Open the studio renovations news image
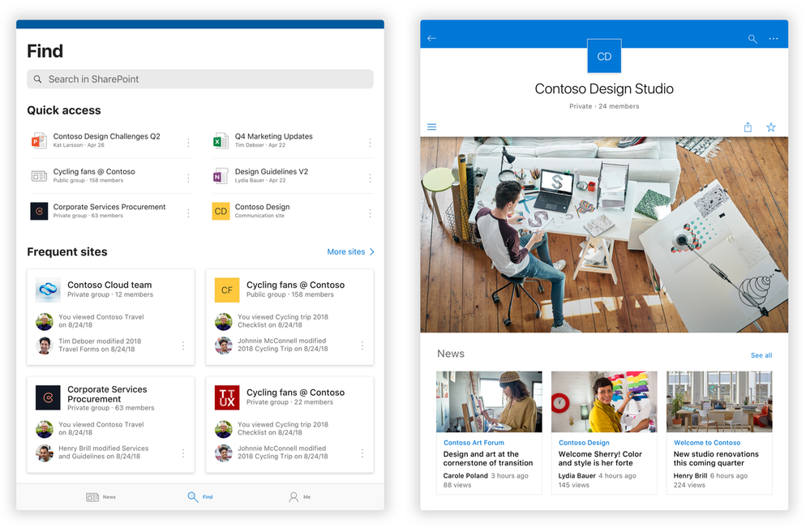The image size is (810, 532). [x=719, y=402]
